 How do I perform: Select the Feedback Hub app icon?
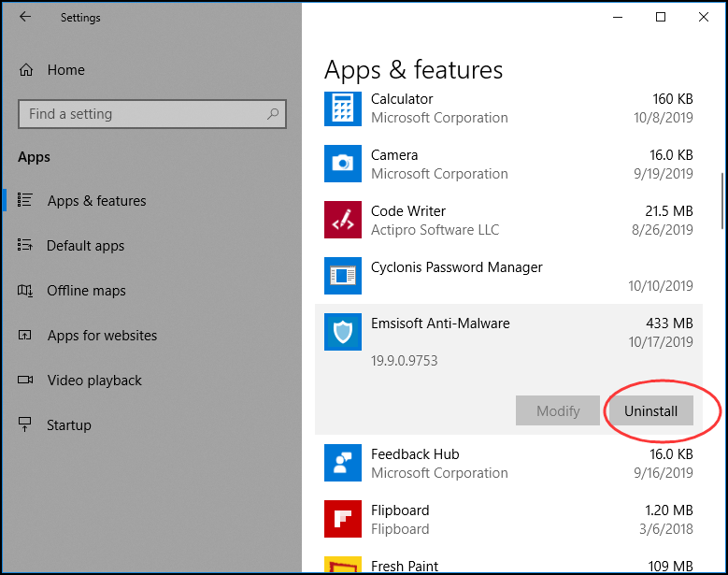pyautogui.click(x=343, y=463)
